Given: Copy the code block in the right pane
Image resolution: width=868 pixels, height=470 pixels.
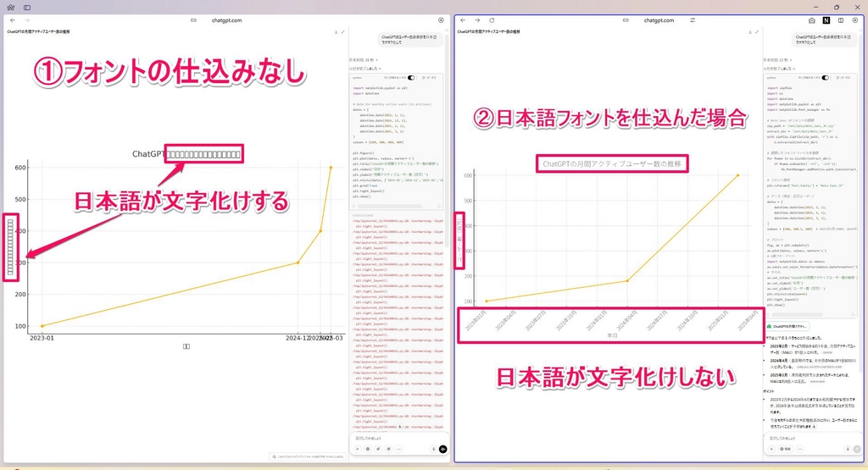Looking at the screenshot, I should click(843, 78).
